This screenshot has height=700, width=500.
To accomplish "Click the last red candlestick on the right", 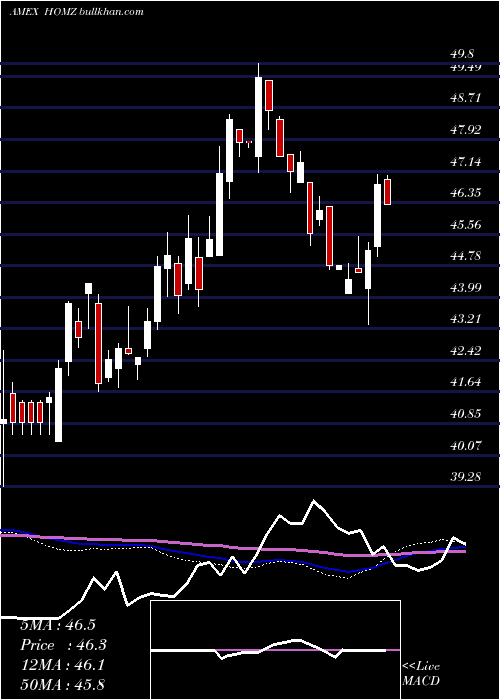I will pyautogui.click(x=388, y=192).
